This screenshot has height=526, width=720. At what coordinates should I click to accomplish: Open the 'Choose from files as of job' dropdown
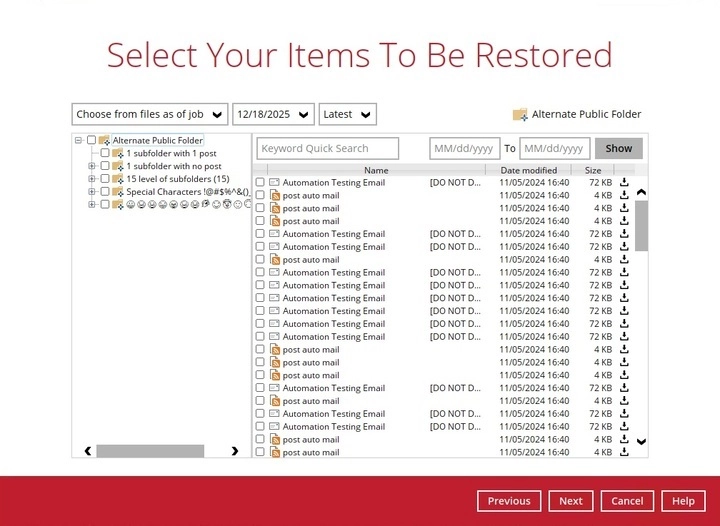[x=150, y=114]
